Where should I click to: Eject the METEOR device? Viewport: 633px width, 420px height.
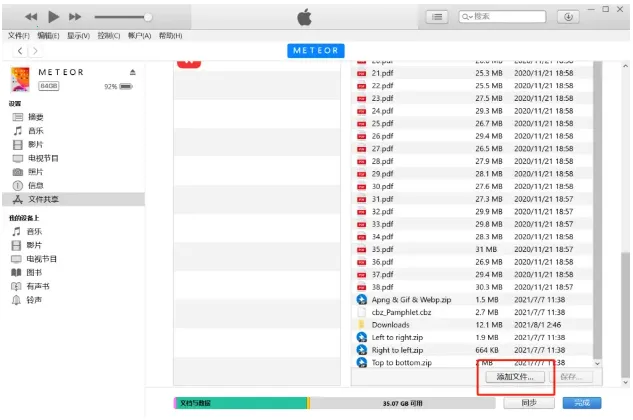point(132,73)
